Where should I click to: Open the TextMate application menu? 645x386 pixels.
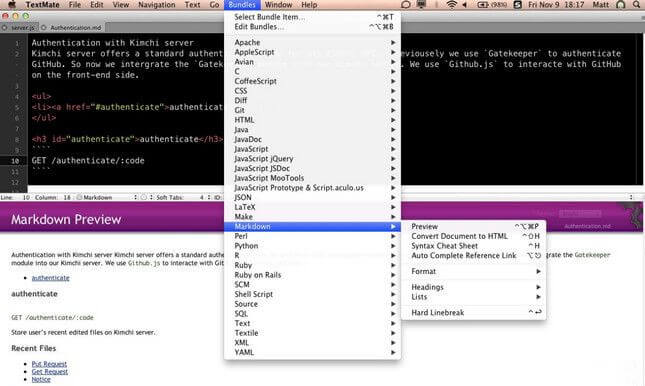coord(42,5)
